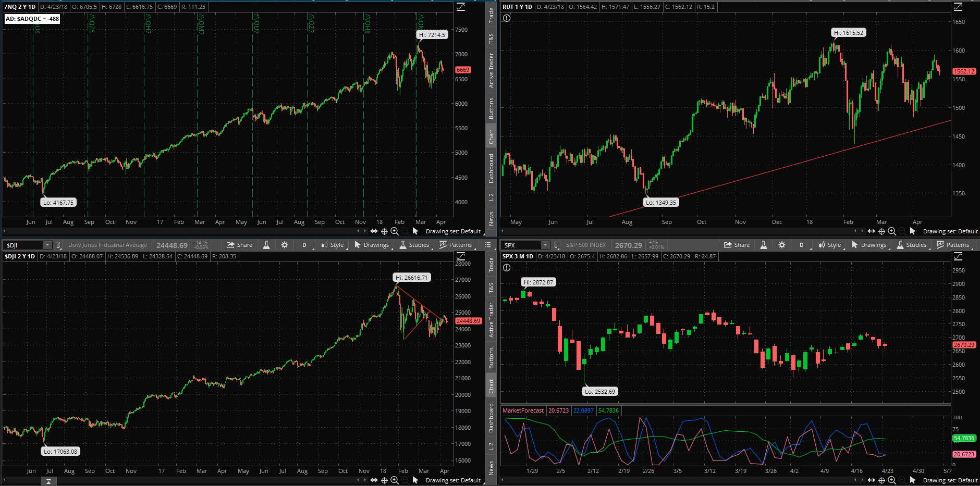Select the News tab on lower sidebar
The width and height of the screenshot is (980, 486).
click(491, 468)
